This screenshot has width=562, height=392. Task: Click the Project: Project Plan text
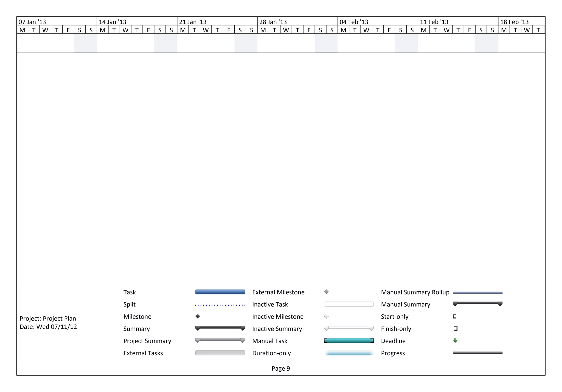click(48, 319)
